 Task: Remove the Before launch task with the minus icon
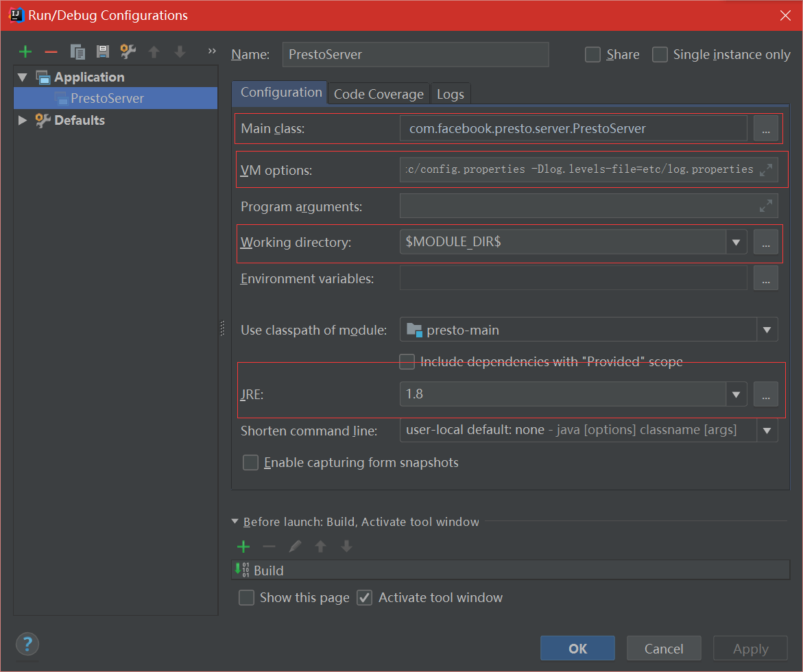(x=269, y=547)
